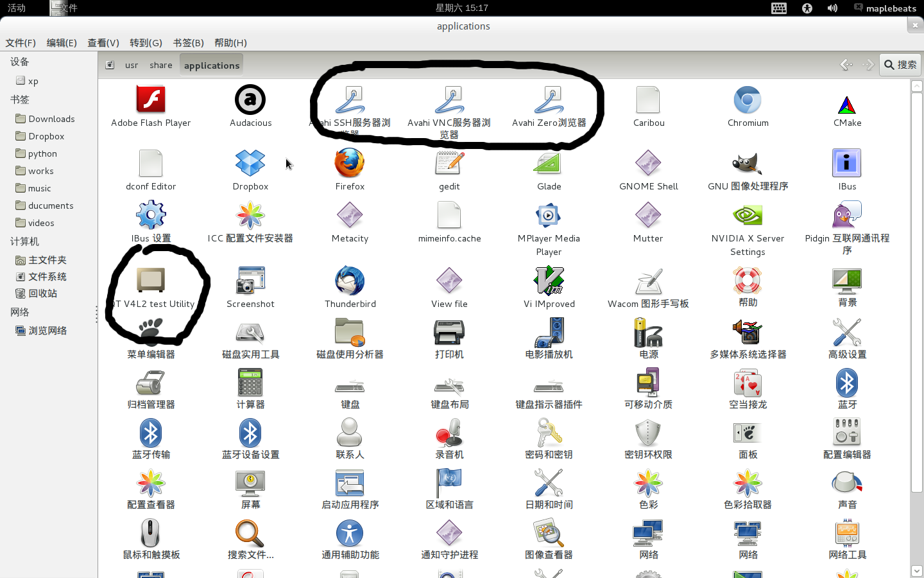Open the 文件(F) menu
Viewport: 924px width, 578px height.
pos(21,43)
